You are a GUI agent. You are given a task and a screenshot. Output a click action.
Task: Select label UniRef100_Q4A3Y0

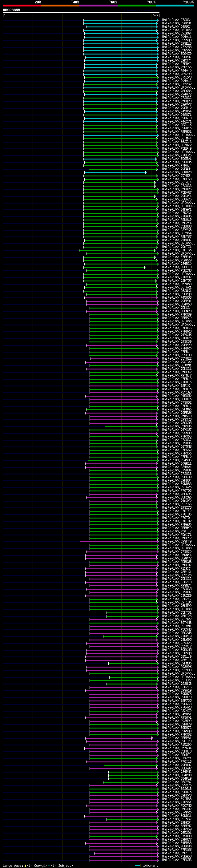click(176, 501)
